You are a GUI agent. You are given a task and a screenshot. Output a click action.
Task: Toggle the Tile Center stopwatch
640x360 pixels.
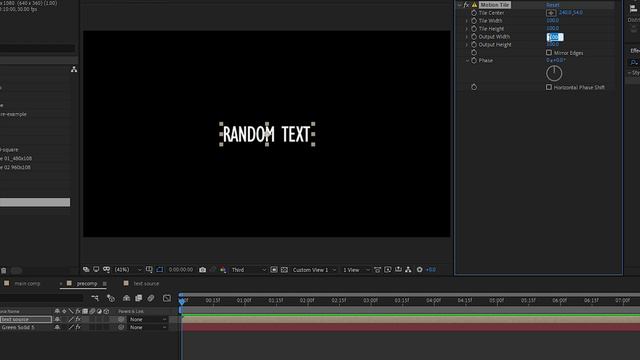coord(474,13)
